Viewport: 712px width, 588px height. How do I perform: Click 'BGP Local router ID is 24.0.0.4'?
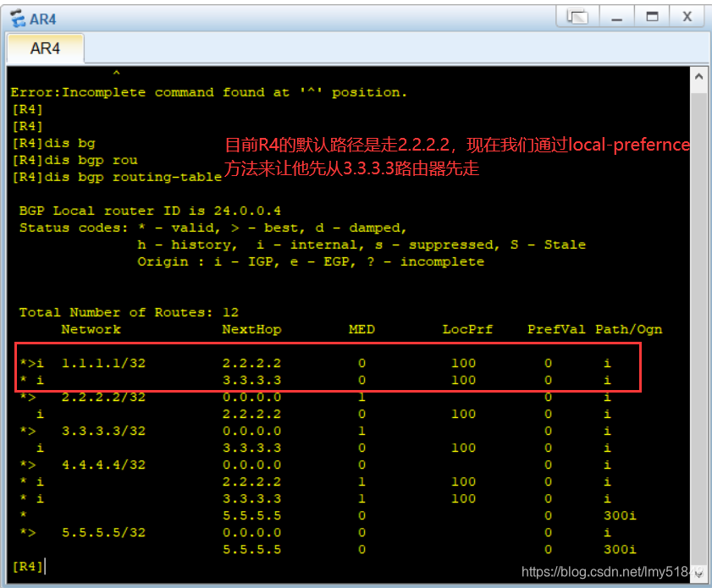(x=150, y=211)
